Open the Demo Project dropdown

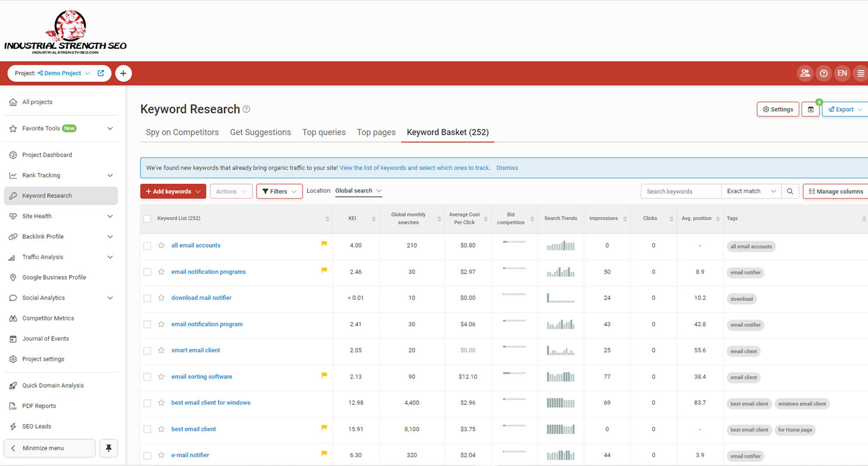(64, 73)
